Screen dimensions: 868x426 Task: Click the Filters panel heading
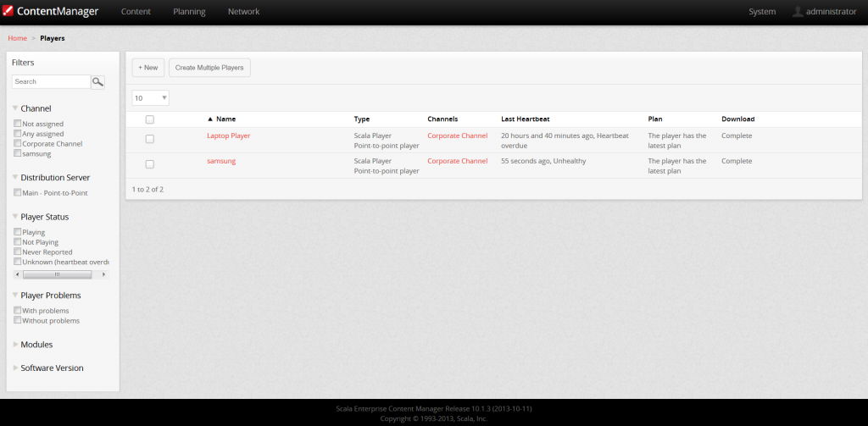pos(23,63)
